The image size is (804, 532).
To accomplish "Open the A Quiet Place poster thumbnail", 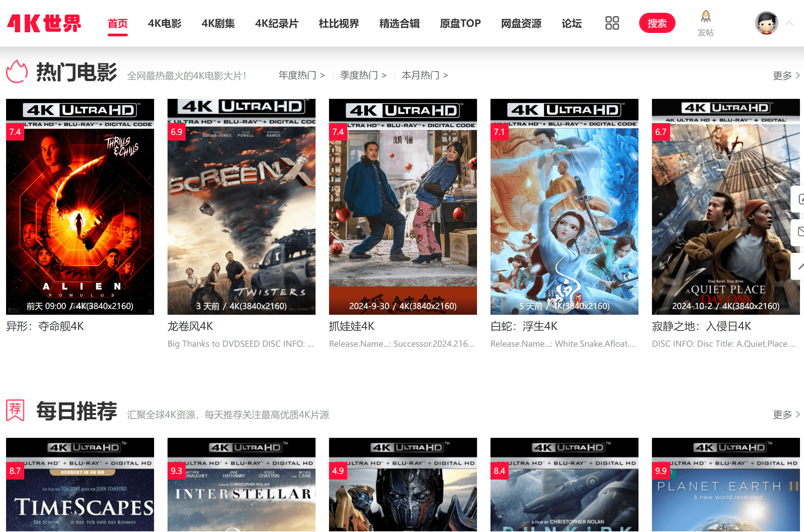I will tap(726, 206).
